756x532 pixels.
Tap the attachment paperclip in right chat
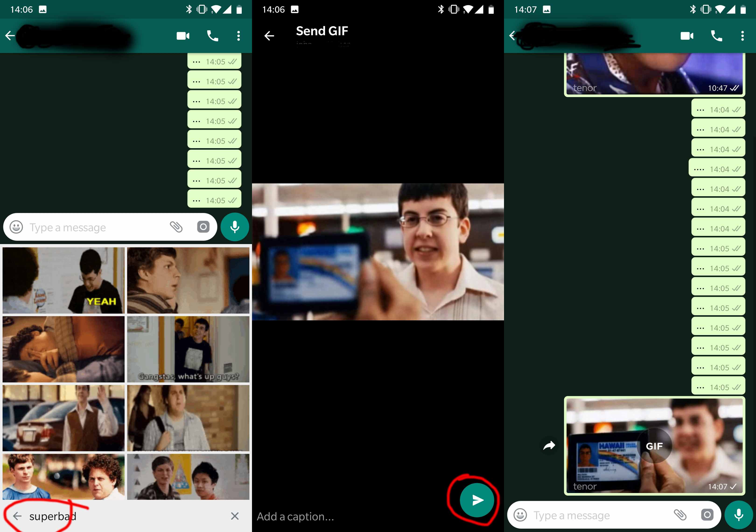(680, 515)
